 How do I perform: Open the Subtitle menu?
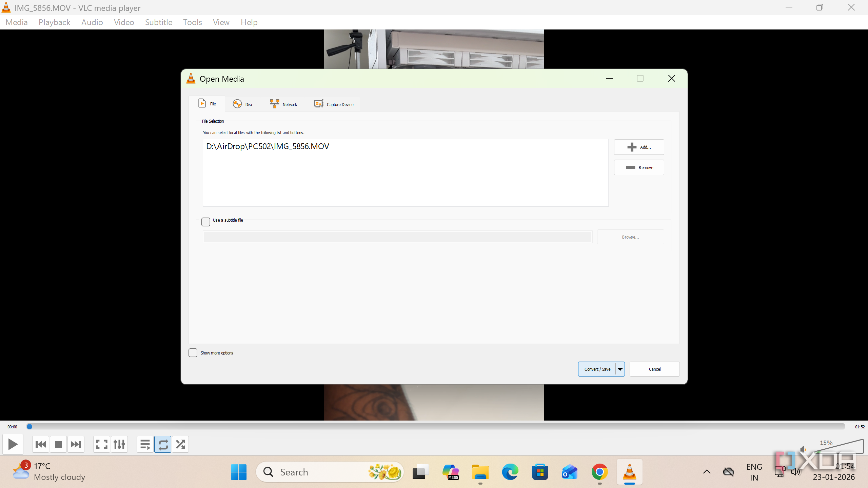(x=159, y=22)
